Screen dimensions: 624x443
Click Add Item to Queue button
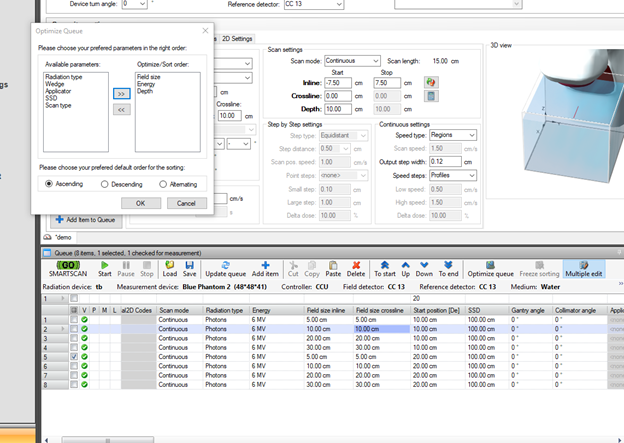tap(86, 220)
